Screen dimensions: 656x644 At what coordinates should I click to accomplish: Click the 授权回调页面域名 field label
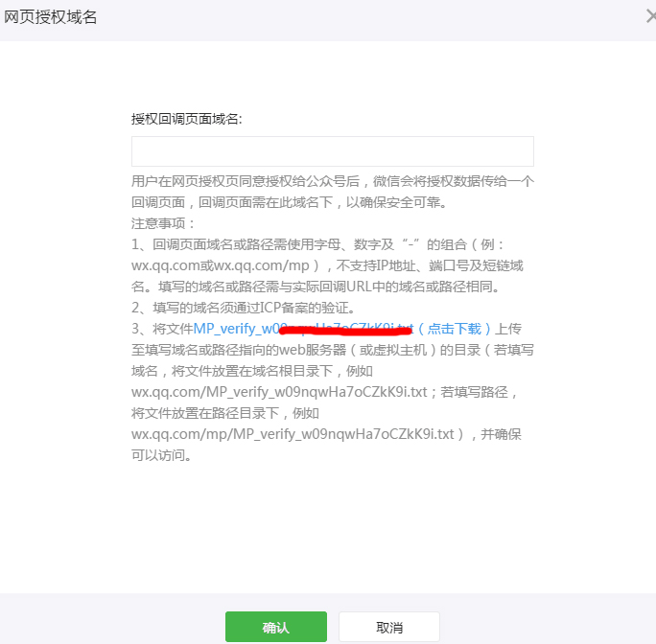tap(187, 118)
